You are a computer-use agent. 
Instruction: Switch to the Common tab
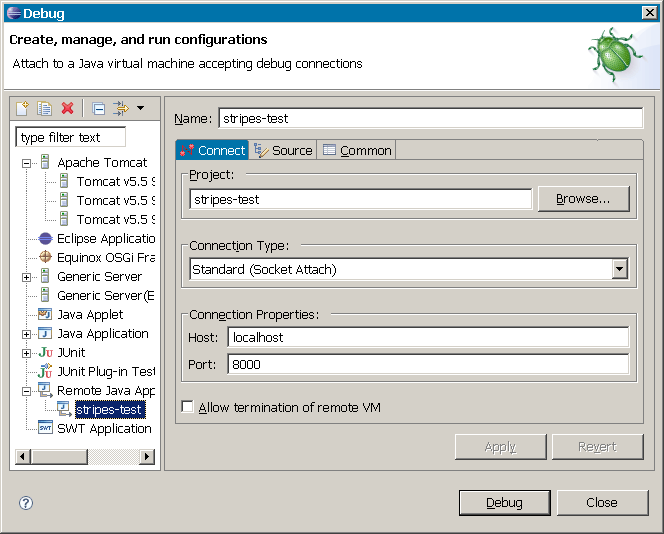357,150
